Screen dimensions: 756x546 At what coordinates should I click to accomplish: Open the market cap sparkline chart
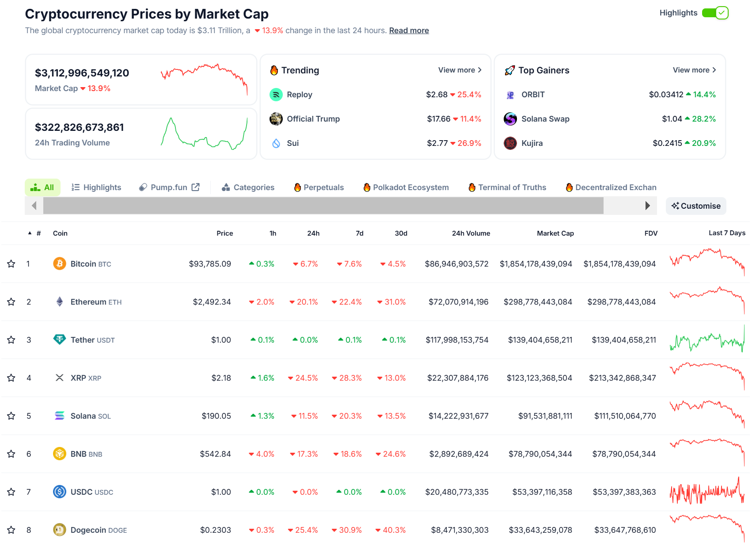coord(204,80)
